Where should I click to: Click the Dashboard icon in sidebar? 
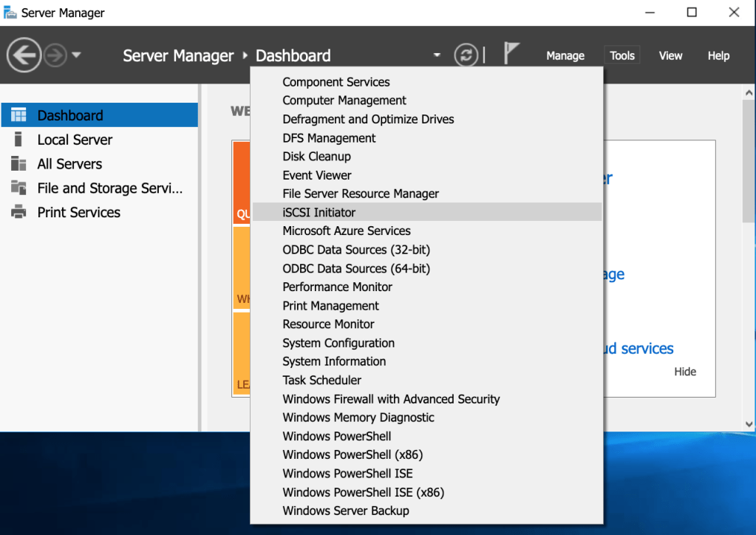click(18, 115)
